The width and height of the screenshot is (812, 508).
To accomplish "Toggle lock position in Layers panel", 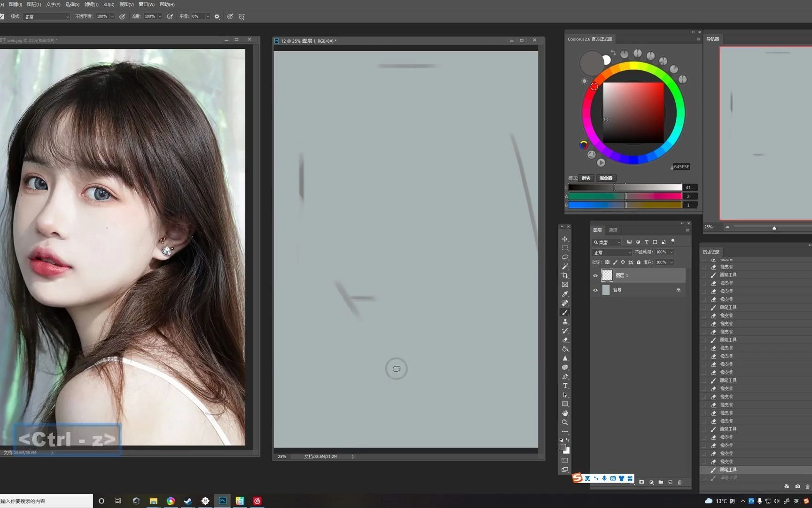I will pos(623,262).
